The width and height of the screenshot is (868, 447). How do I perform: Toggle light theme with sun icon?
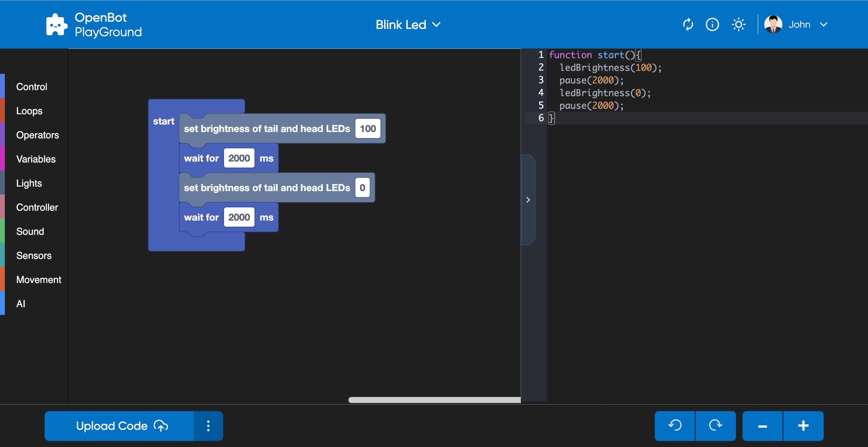[738, 25]
